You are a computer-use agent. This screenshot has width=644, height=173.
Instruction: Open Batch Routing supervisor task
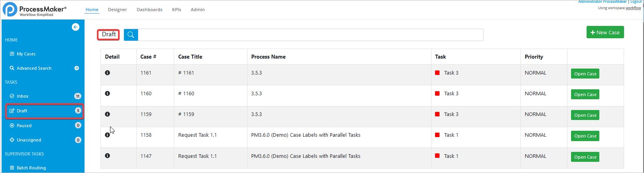coord(31,168)
